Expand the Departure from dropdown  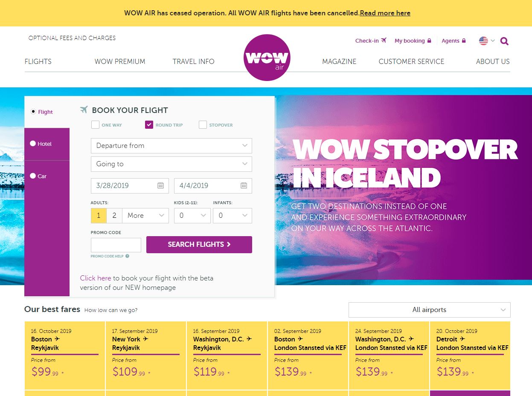tap(171, 146)
